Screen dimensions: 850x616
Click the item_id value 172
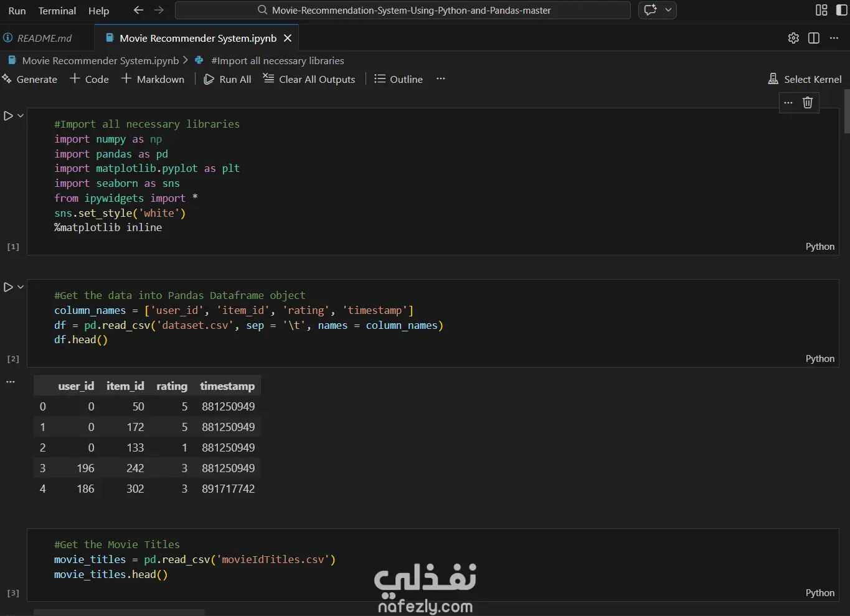[135, 427]
